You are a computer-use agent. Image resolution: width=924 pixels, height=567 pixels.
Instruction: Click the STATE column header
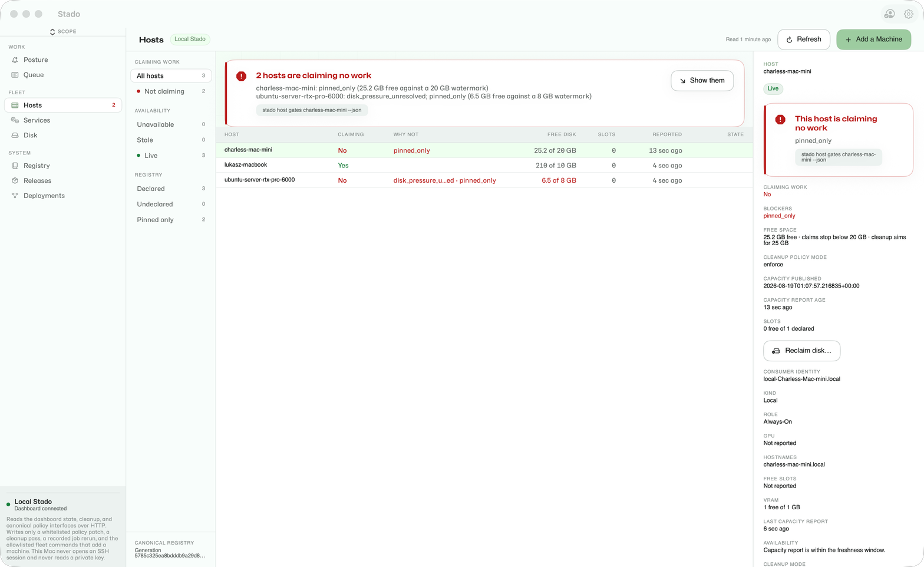click(735, 135)
